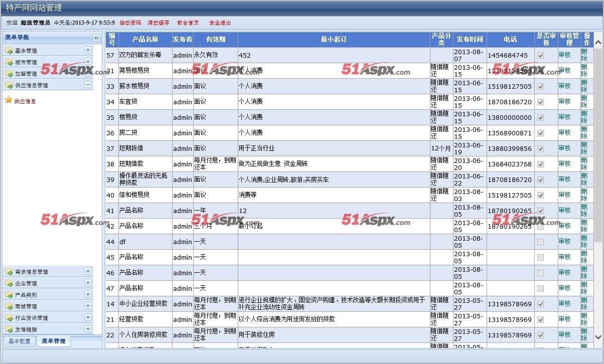The image size is (604, 364).
Task: Toggle review checkbox for 双方的首发杀毒
Action: [540, 56]
